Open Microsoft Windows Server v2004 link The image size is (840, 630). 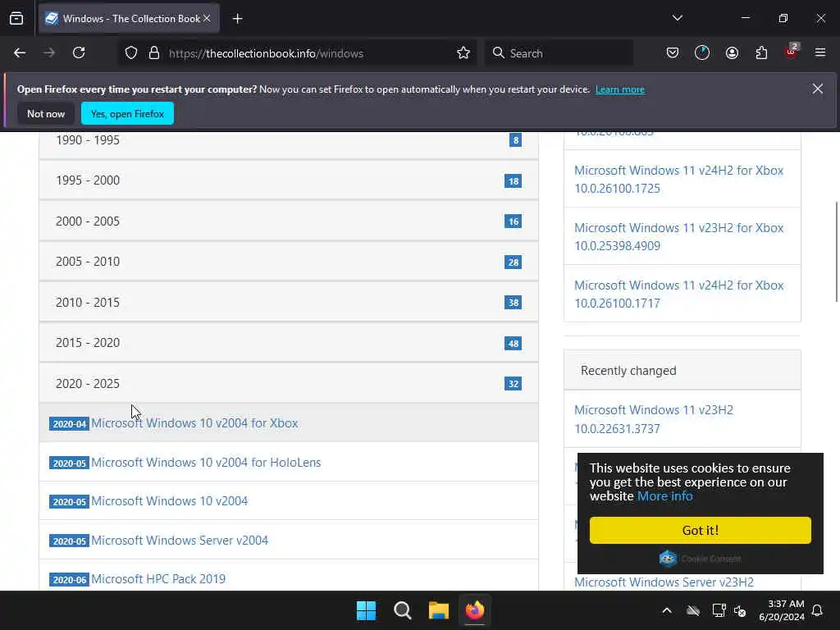(180, 540)
